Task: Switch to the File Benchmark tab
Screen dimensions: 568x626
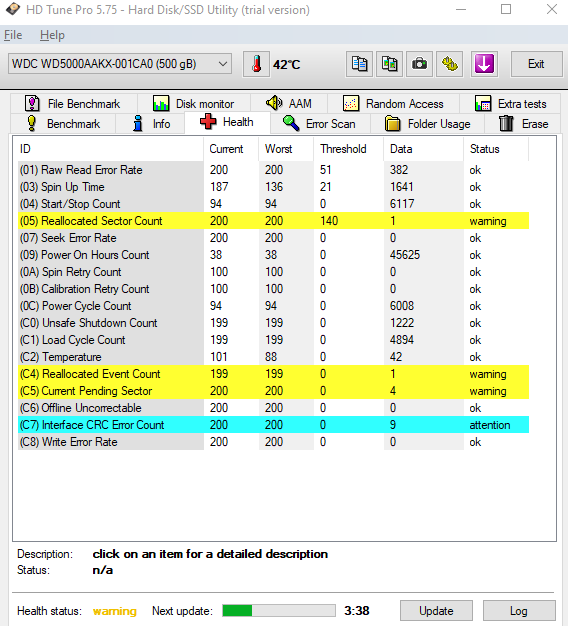Action: coord(74,104)
